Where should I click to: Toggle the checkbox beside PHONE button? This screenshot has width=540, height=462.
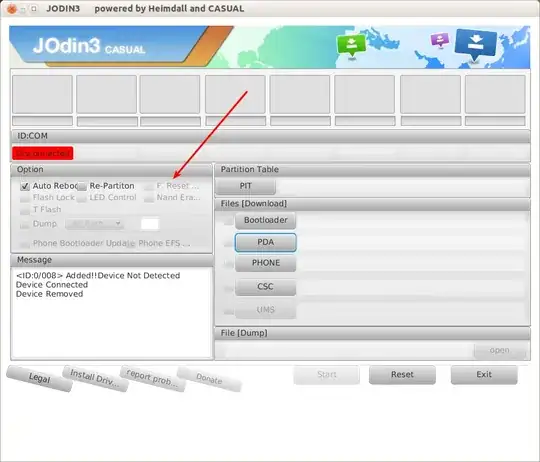point(228,264)
